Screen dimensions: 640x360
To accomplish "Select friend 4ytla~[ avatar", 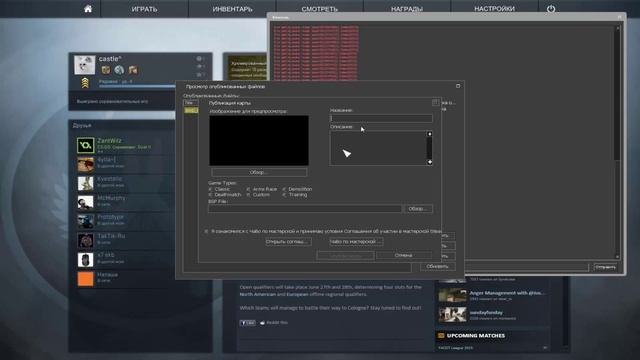I will point(86,164).
